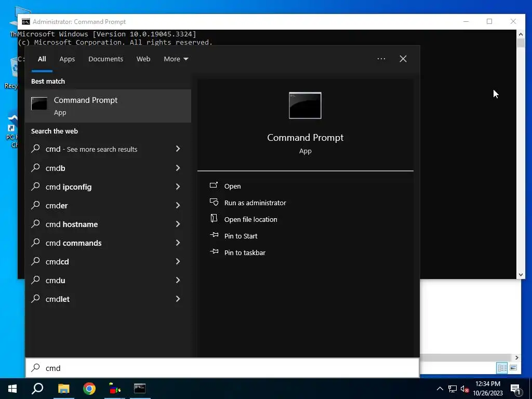This screenshot has height=399, width=532.
Task: Expand arrow next to 'cmd - See more'
Action: [178, 149]
